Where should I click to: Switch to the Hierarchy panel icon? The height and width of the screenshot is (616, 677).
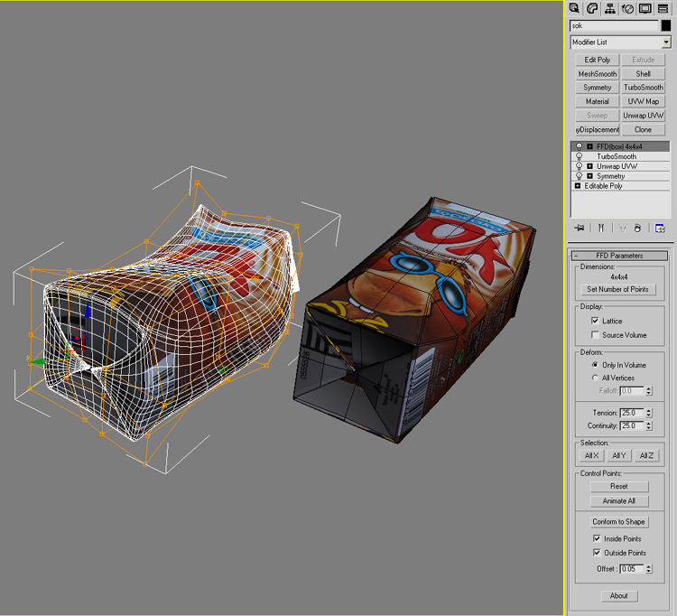610,8
